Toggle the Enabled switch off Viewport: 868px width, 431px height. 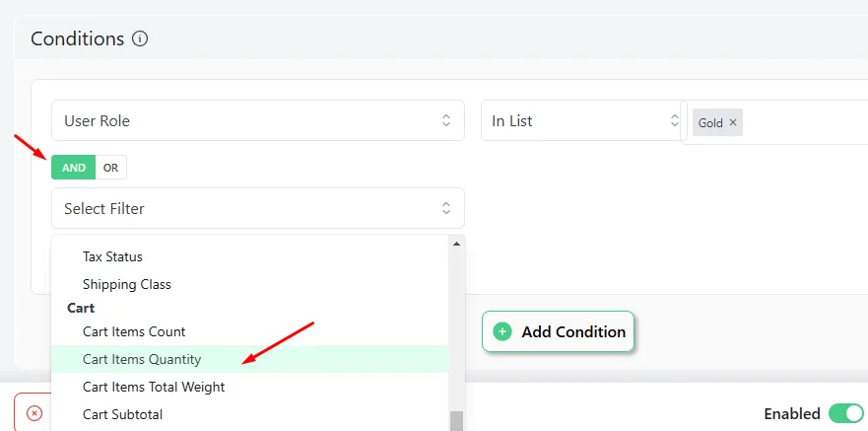tap(846, 413)
